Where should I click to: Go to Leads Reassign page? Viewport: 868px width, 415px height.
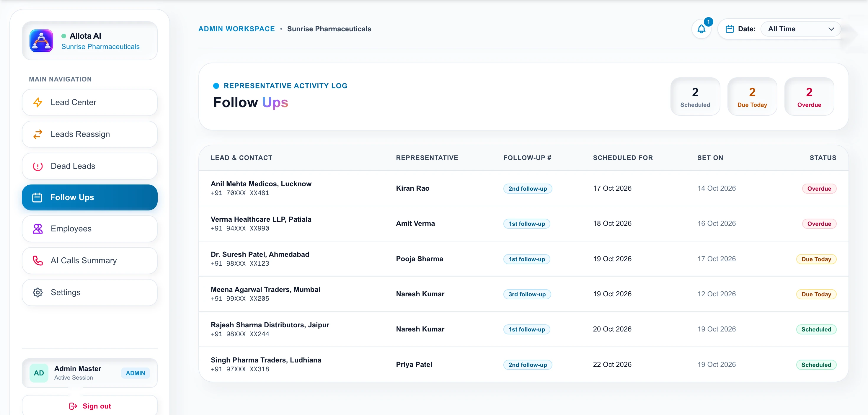pos(90,134)
